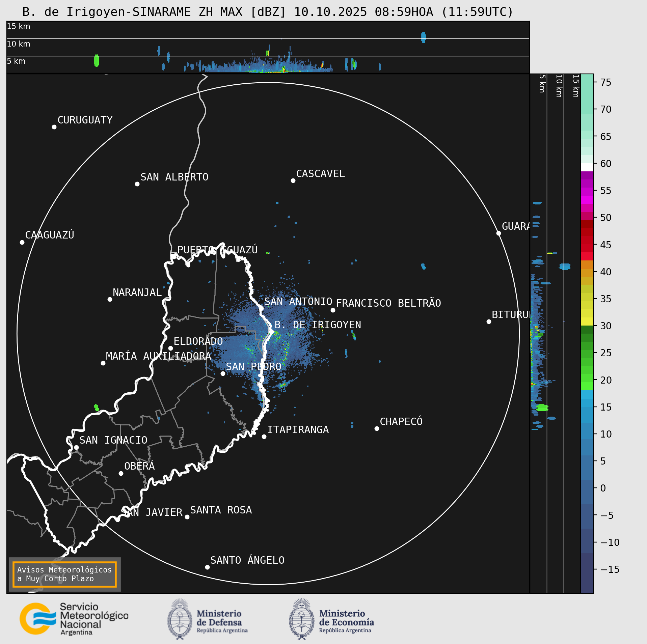The height and width of the screenshot is (644, 647).
Task: Click the green echo in side cross-section panel
Action: 542,408
